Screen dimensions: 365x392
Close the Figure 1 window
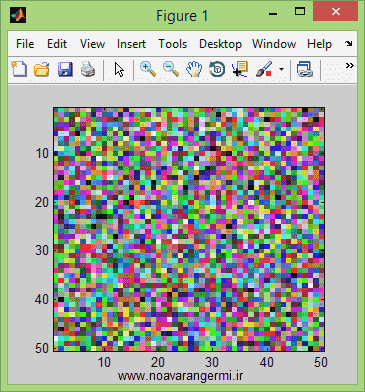[x=335, y=12]
